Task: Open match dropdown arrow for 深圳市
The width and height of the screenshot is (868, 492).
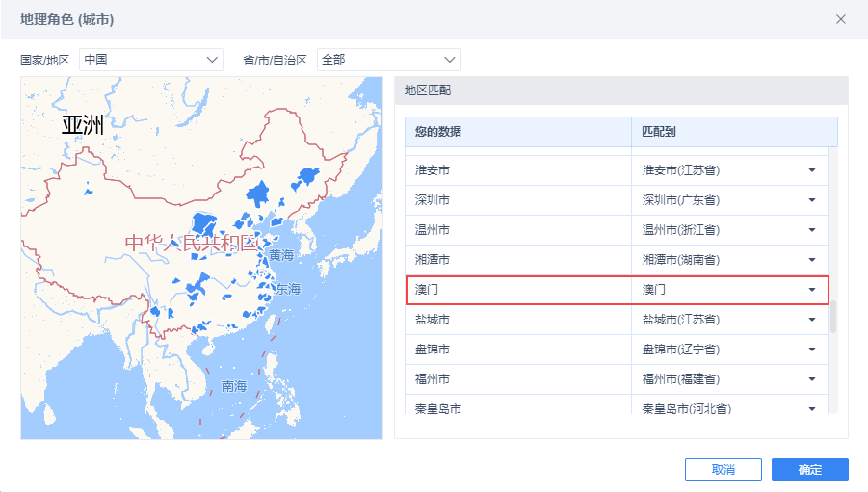Action: coord(811,200)
